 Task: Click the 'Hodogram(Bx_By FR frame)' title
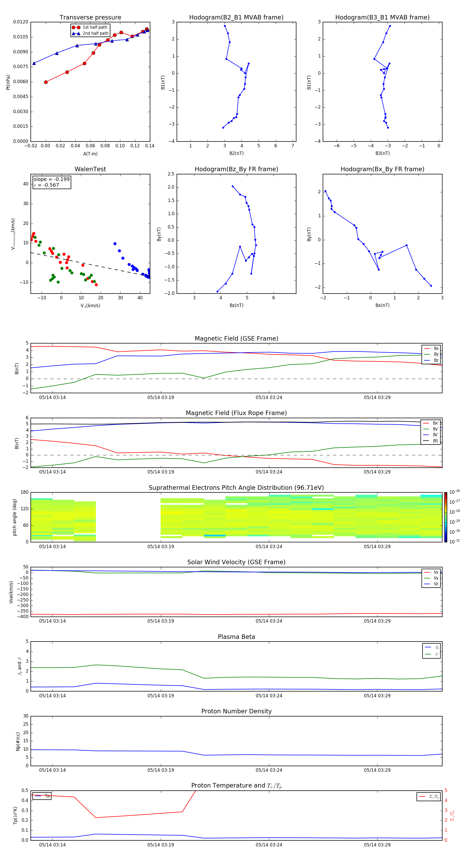coord(382,169)
